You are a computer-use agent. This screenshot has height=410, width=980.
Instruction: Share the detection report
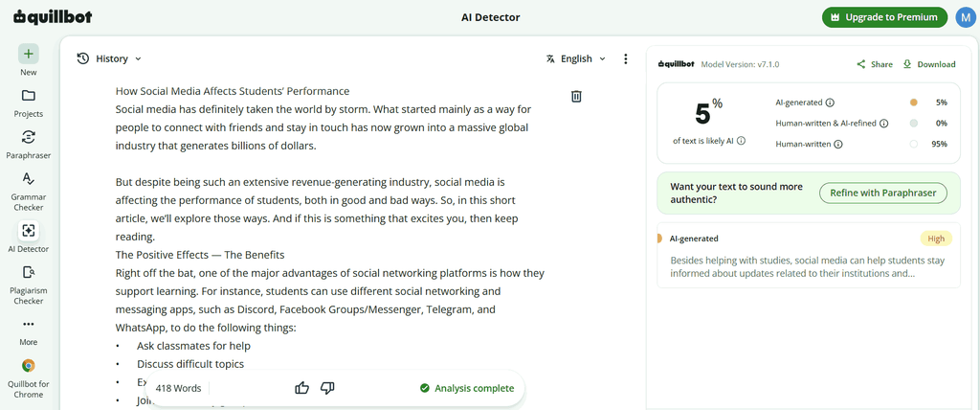pyautogui.click(x=875, y=64)
